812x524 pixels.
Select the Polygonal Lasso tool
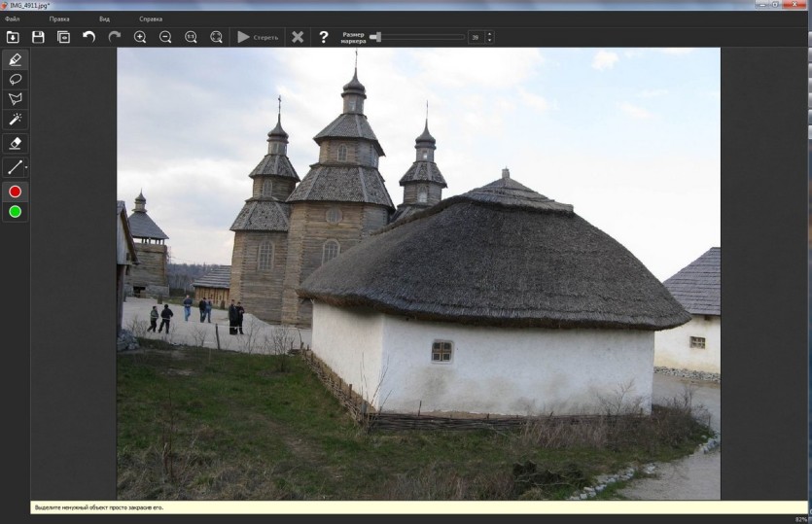15,99
